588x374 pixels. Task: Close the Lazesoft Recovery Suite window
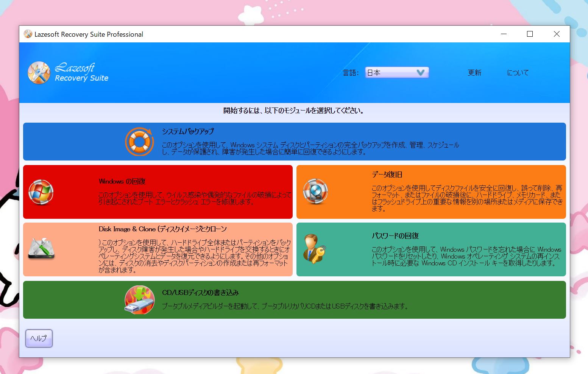click(557, 34)
